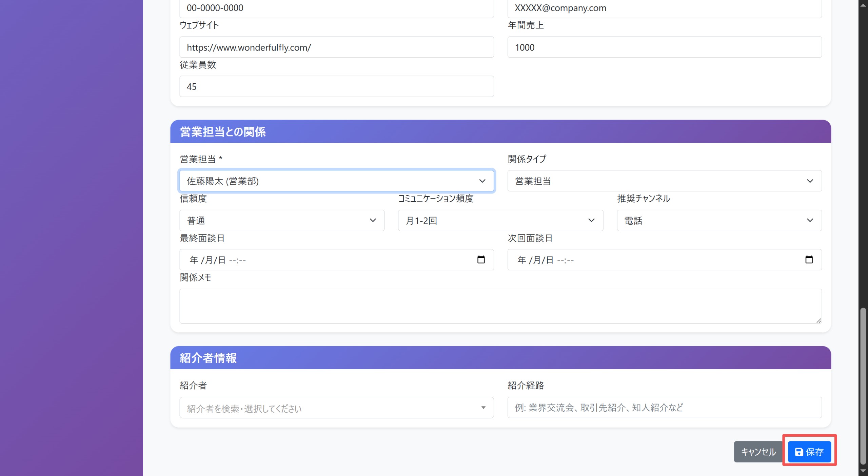Open the 最終面談日 date picker calendar icon
Viewport: 868px width, 476px height.
(481, 260)
